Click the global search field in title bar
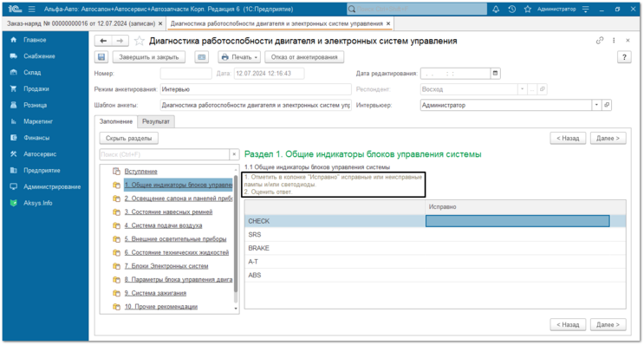The image size is (644, 345). pos(417,9)
